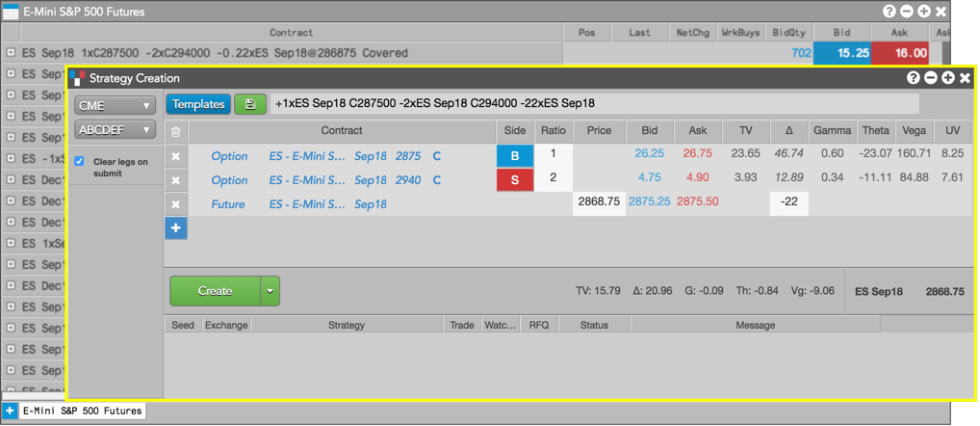Click the red 16.00 ask cell
This screenshot has height=426, width=980.
point(899,53)
